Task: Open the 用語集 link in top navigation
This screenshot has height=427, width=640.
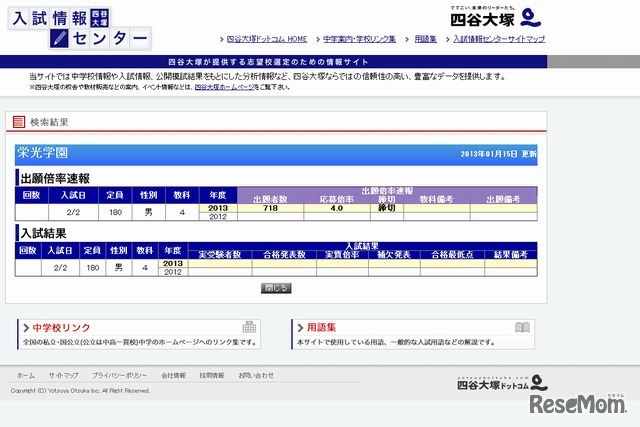Action: click(x=425, y=39)
